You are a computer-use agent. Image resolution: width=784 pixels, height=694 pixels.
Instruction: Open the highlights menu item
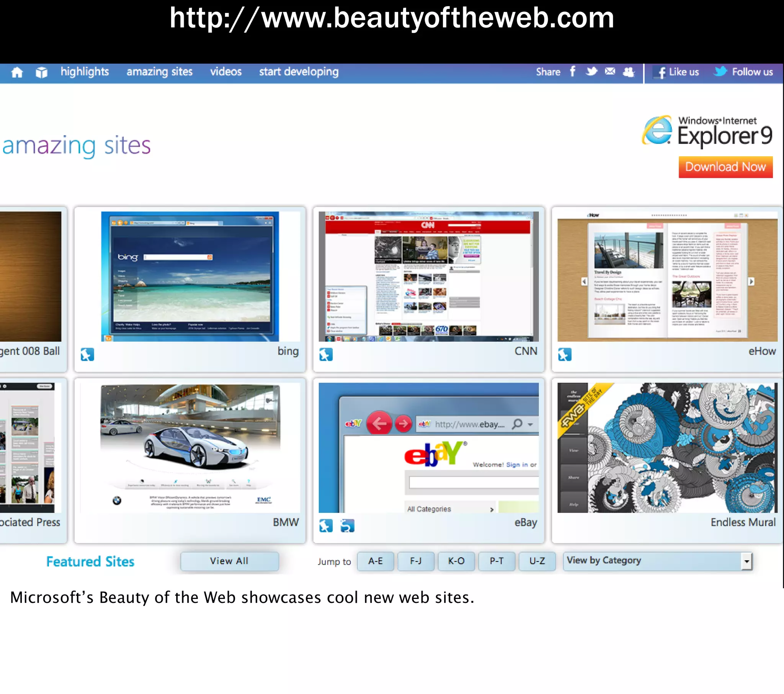(x=85, y=72)
